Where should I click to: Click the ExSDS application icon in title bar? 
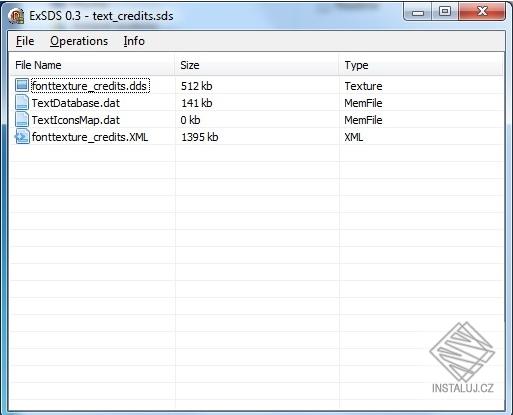16,16
